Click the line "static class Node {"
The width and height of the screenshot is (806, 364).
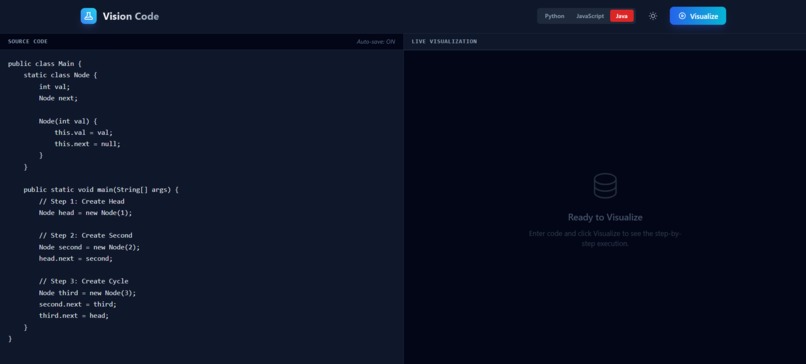click(60, 75)
